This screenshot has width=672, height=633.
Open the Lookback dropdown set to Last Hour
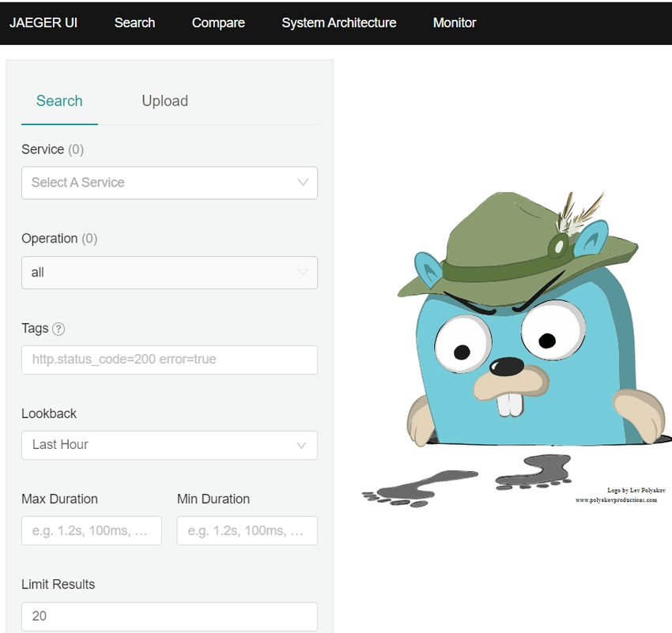click(169, 445)
